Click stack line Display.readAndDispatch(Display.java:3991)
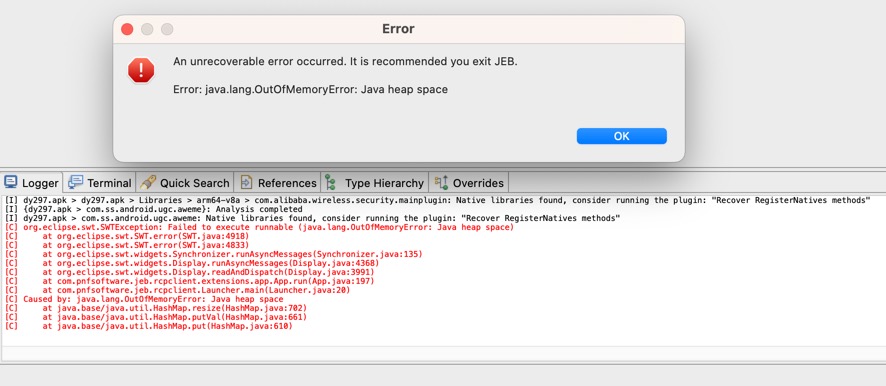886x386 pixels. 189,272
